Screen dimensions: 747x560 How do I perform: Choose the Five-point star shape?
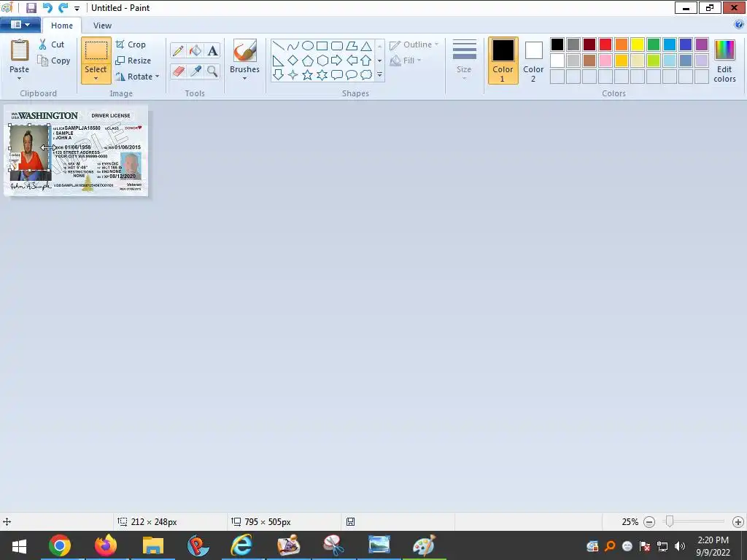click(x=308, y=75)
